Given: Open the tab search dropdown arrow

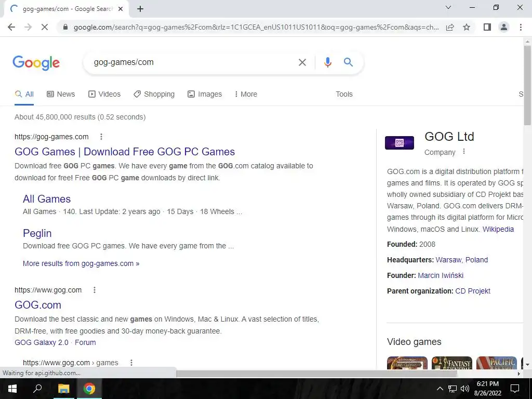Looking at the screenshot, I should click(448, 7).
